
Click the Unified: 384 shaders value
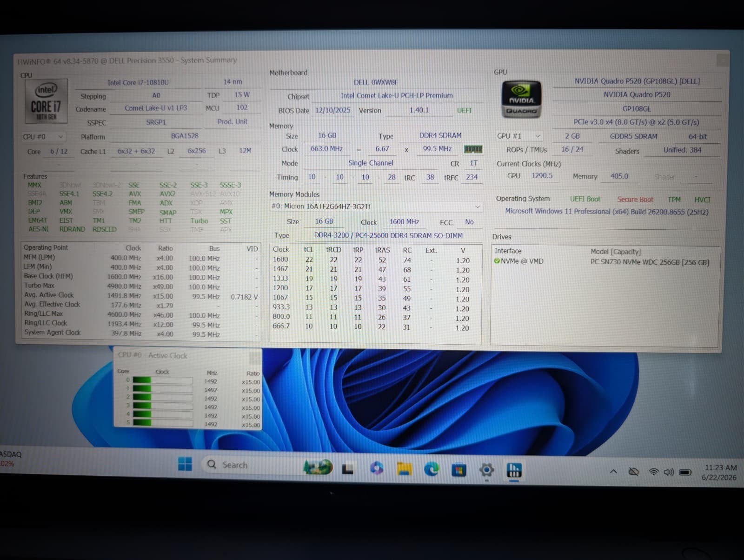[682, 150]
